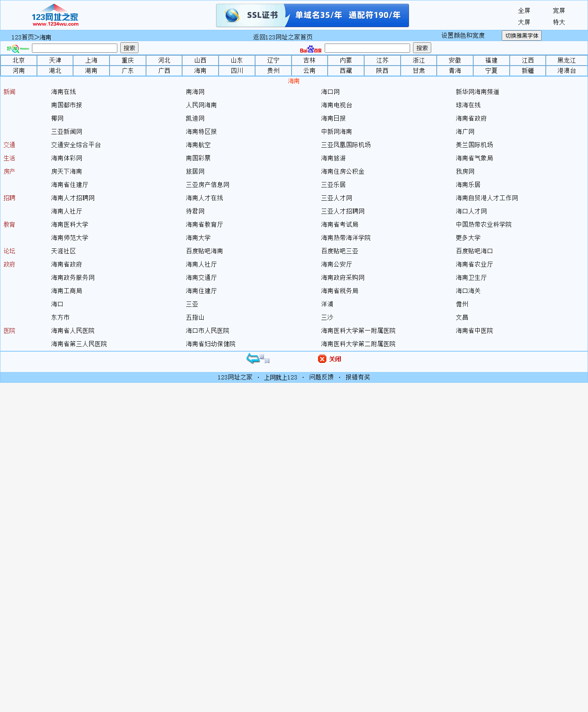Select the 特大 width option
The image size is (588, 712).
[x=559, y=22]
